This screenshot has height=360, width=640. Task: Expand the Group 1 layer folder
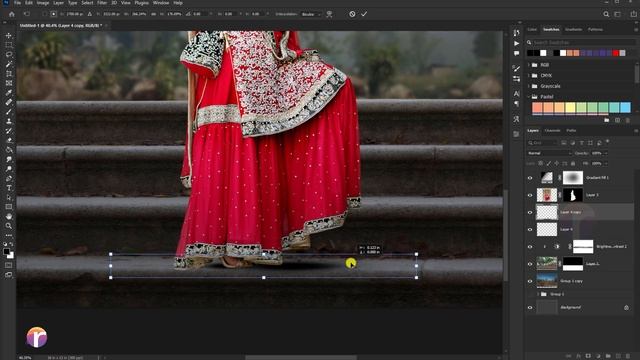538,294
